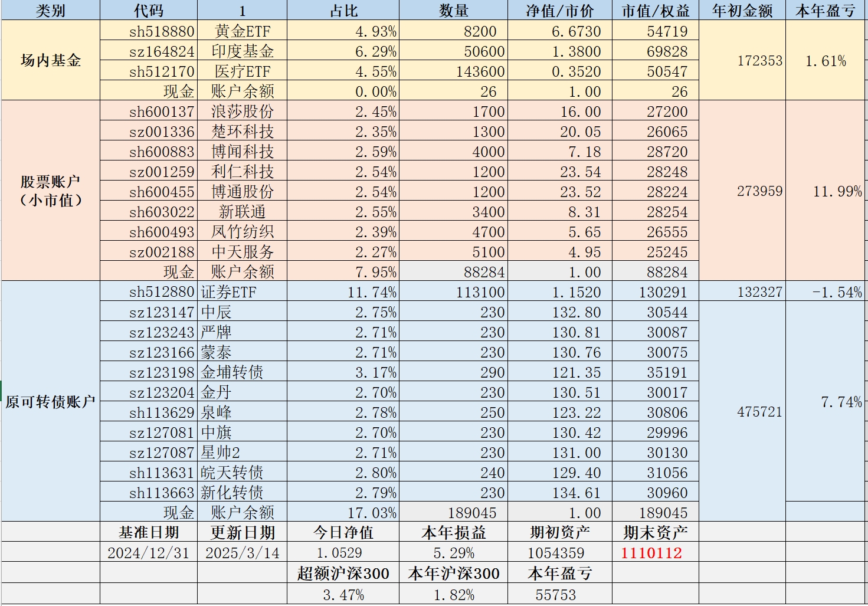Select the percentage cell 11.74%

point(343,292)
